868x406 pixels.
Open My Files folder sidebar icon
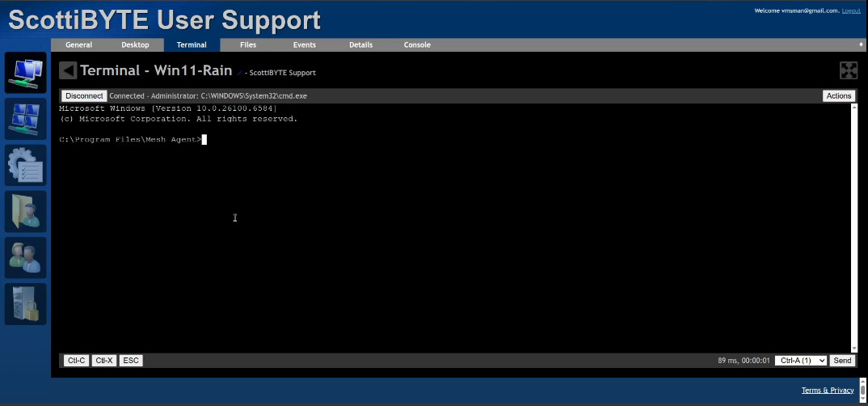pyautogui.click(x=25, y=212)
